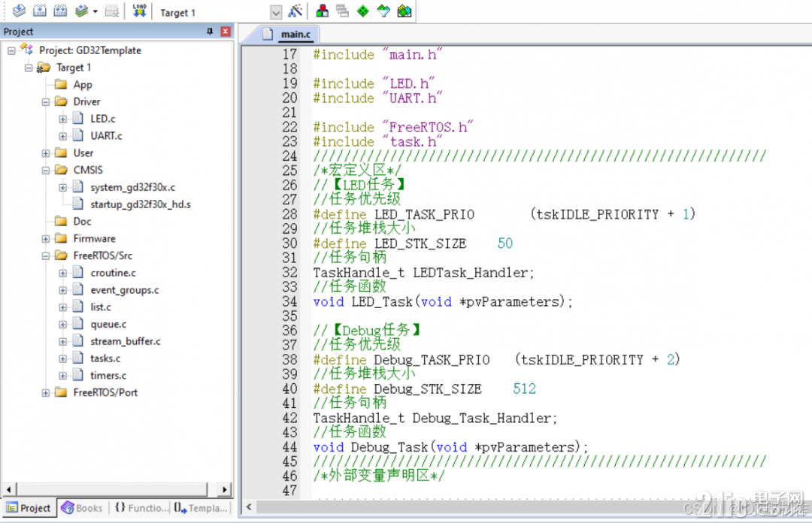Viewport: 812px width, 523px height.
Task: Click the CMSIS folder icon
Action: point(61,170)
